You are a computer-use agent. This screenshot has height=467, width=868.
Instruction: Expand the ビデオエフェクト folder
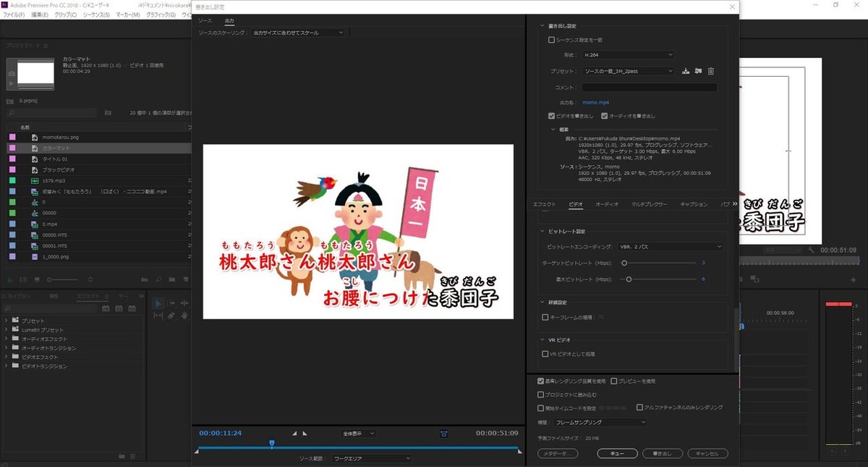coord(7,357)
